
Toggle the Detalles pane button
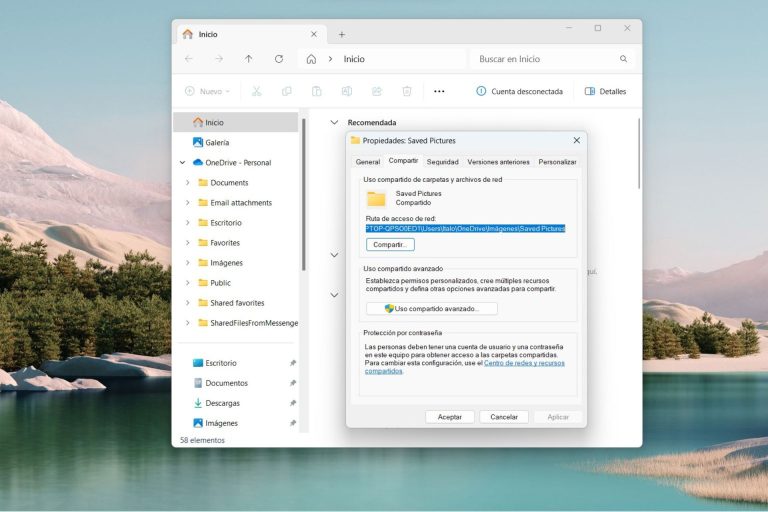(605, 91)
